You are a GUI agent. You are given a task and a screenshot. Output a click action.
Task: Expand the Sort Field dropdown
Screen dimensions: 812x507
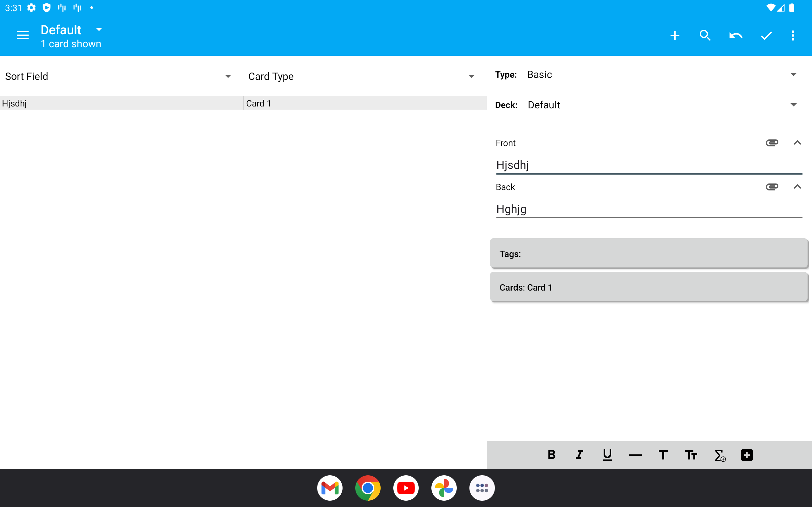click(x=227, y=76)
